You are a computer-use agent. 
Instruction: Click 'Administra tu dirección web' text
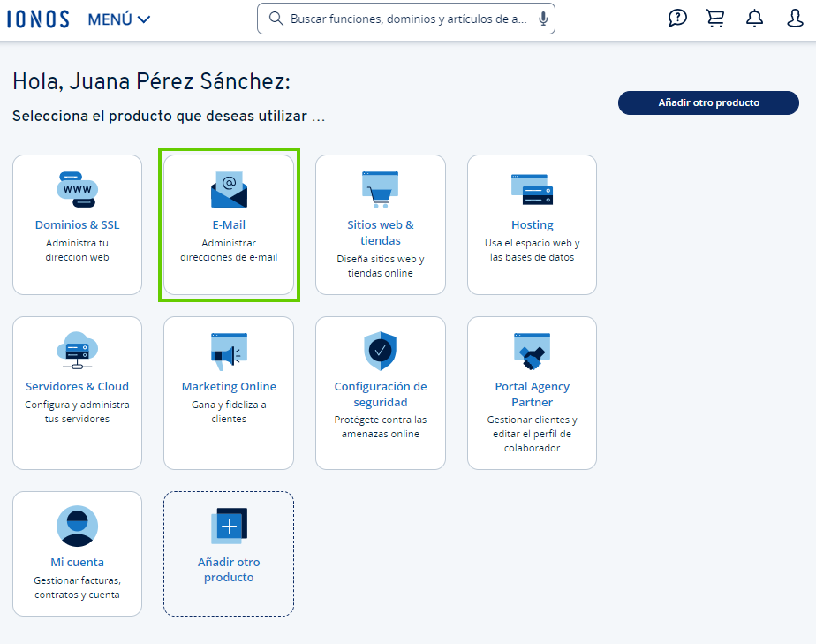[77, 250]
